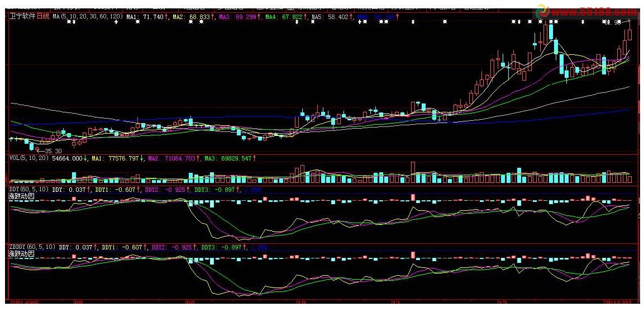Screen dimensions: 644x311
Task: Select the 日线 period label
Action: pos(43,17)
